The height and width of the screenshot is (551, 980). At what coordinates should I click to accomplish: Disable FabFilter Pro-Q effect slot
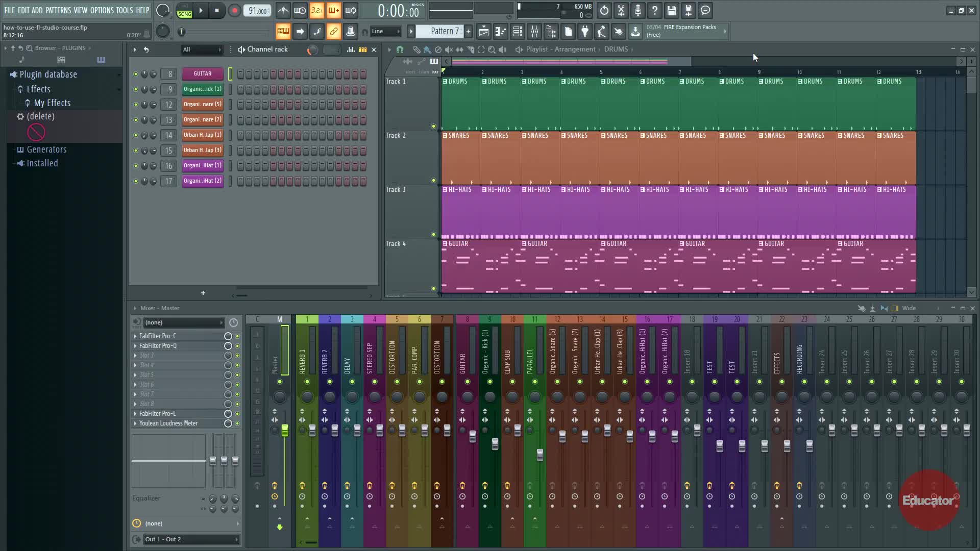click(237, 346)
